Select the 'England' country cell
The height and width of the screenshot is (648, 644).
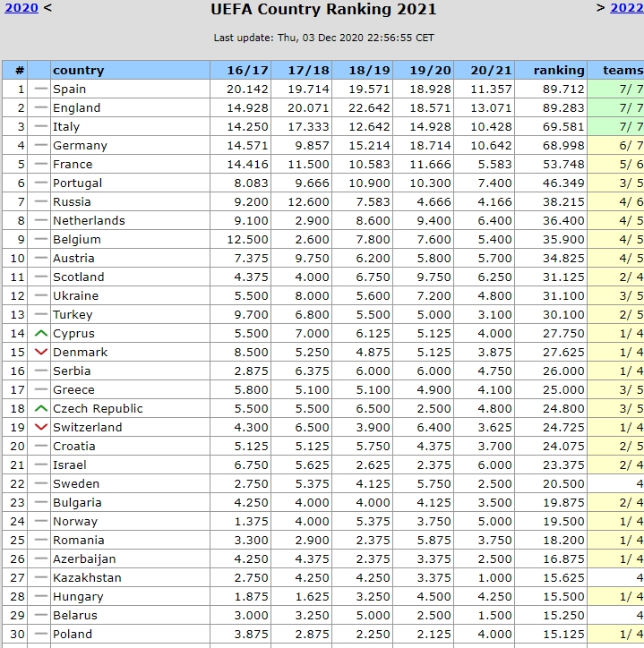[x=130, y=108]
